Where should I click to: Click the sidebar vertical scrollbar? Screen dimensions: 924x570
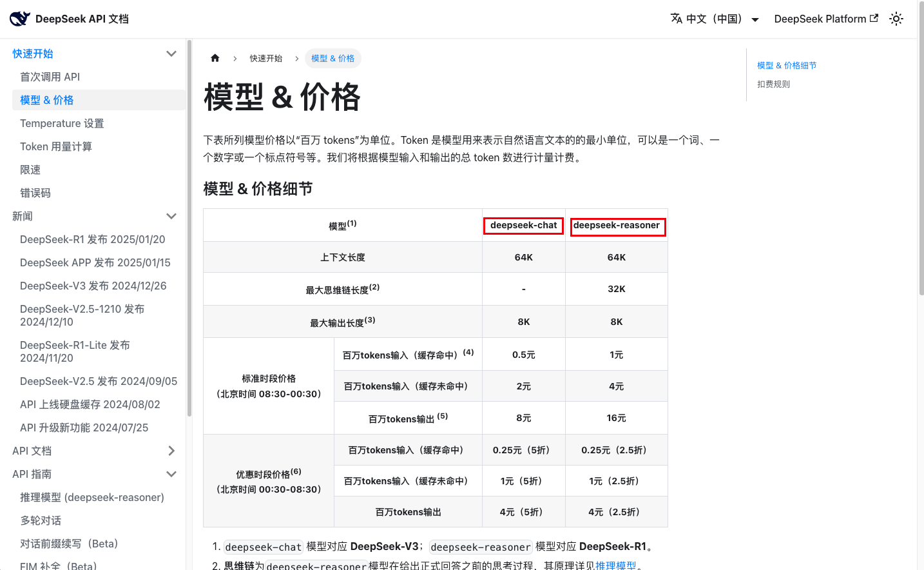click(x=189, y=226)
